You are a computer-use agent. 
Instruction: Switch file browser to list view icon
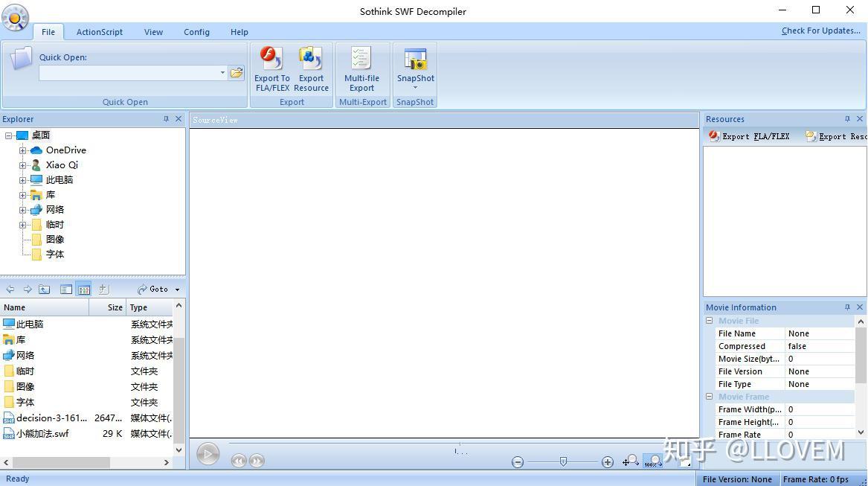tap(66, 290)
